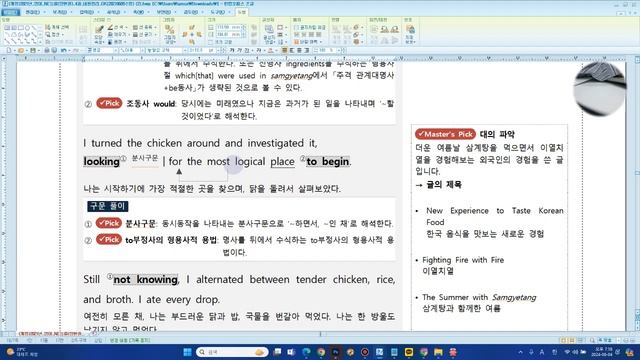The image size is (640, 360).
Task: Nudge shadow right arrow icon
Action: (199, 34)
